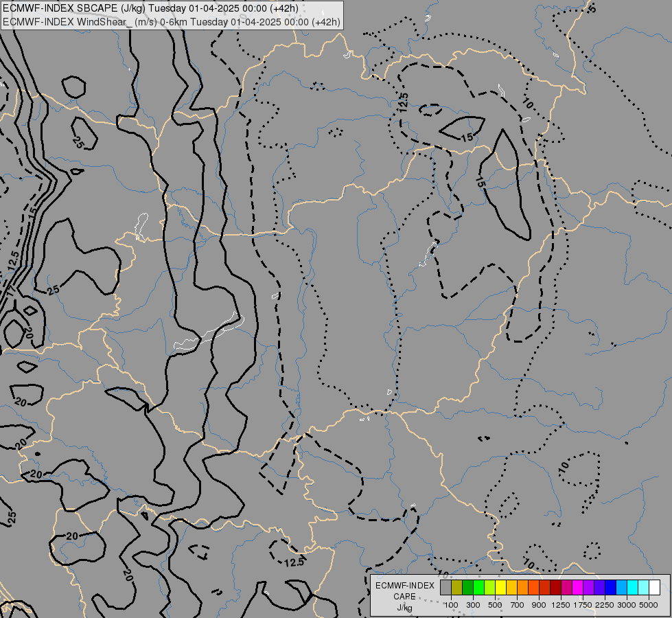Click the bright cyan legend swatch
This screenshot has width=672, height=618.
(x=632, y=588)
